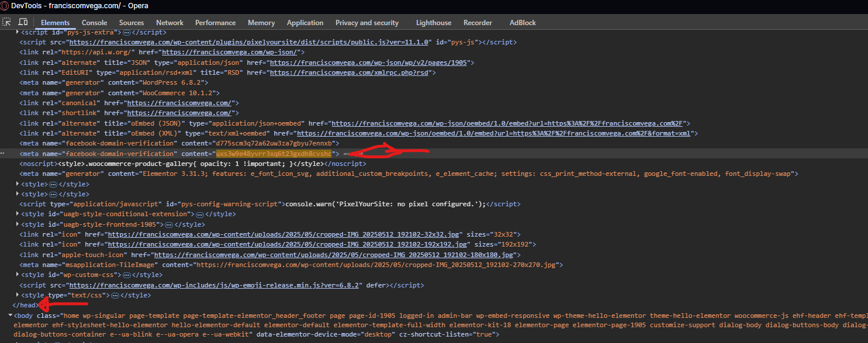Select the closing head tag
Image resolution: width=868 pixels, height=343 pixels.
click(25, 306)
